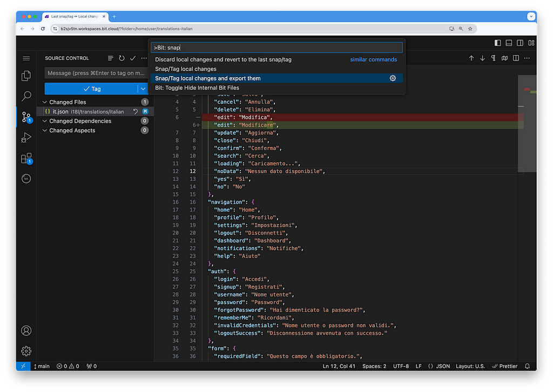Go back in browser history

pyautogui.click(x=22, y=29)
